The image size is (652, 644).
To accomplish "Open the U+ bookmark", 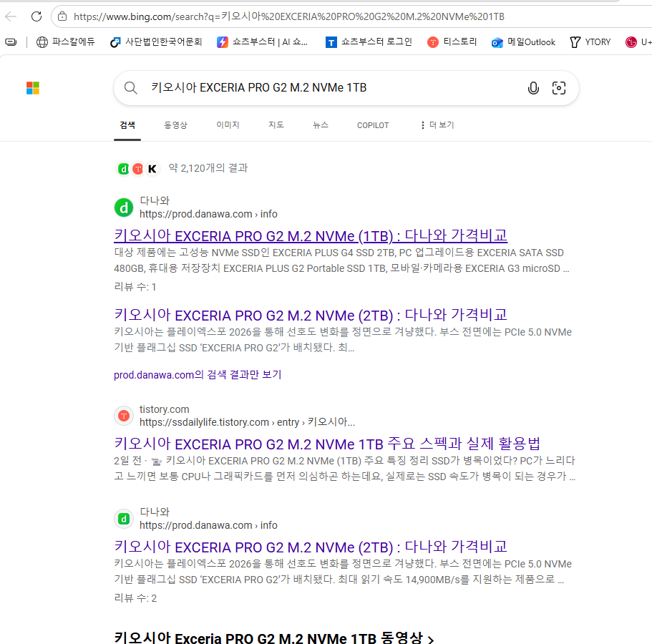I will 638,42.
